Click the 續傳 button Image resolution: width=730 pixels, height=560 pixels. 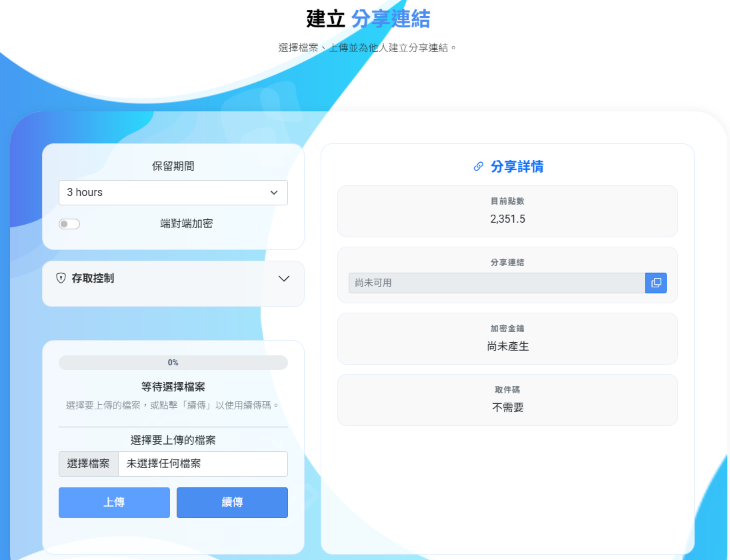pyautogui.click(x=232, y=502)
